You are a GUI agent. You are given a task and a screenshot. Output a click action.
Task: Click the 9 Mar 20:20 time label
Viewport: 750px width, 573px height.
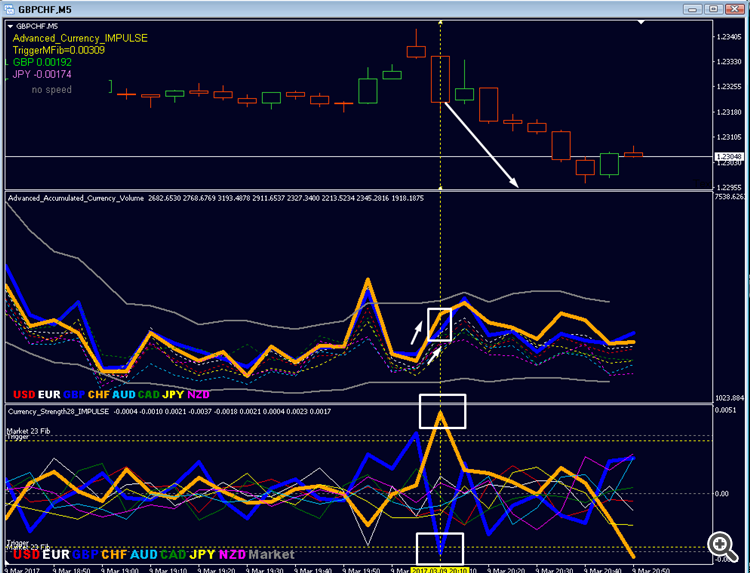[506, 570]
